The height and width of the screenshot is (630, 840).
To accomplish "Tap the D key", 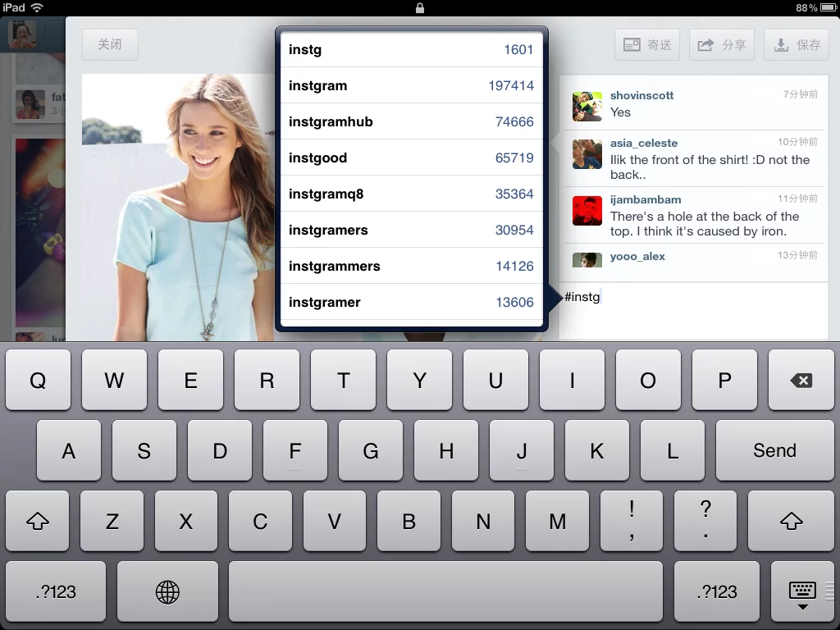I will [220, 450].
